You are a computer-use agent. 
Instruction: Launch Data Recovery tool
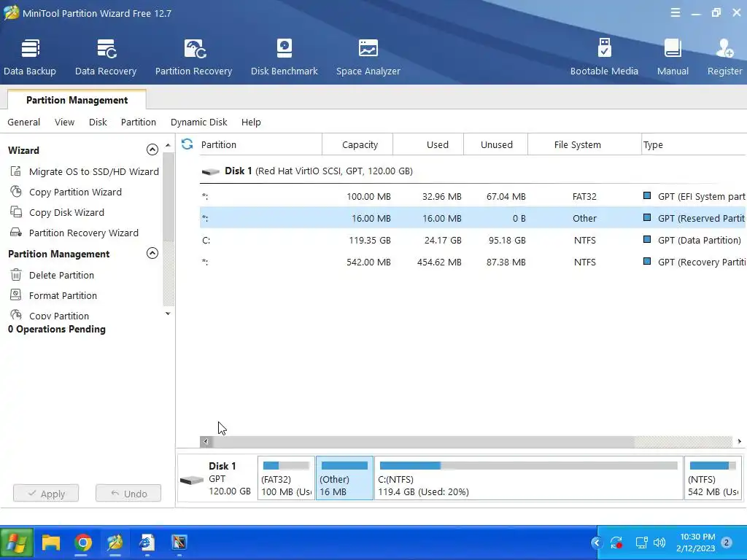[106, 57]
